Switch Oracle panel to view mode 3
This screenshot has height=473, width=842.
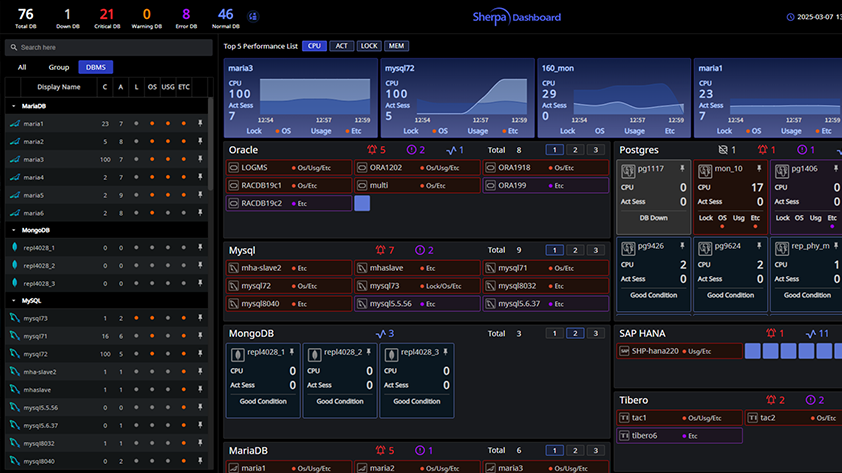pyautogui.click(x=595, y=150)
